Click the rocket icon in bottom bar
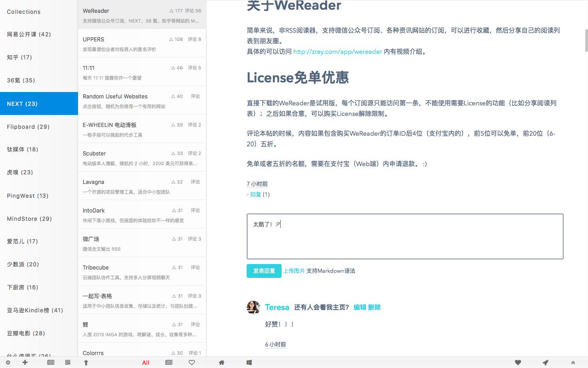588x368 pixels. coord(545,362)
